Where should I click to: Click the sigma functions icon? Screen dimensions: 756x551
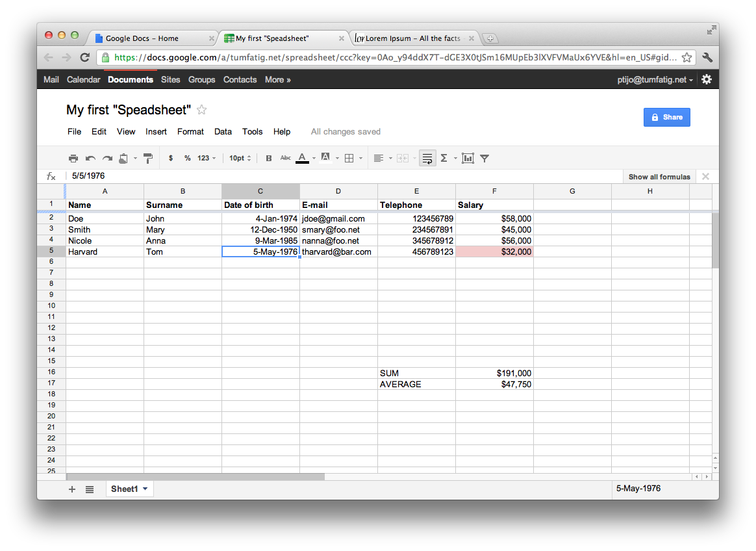[x=444, y=159]
